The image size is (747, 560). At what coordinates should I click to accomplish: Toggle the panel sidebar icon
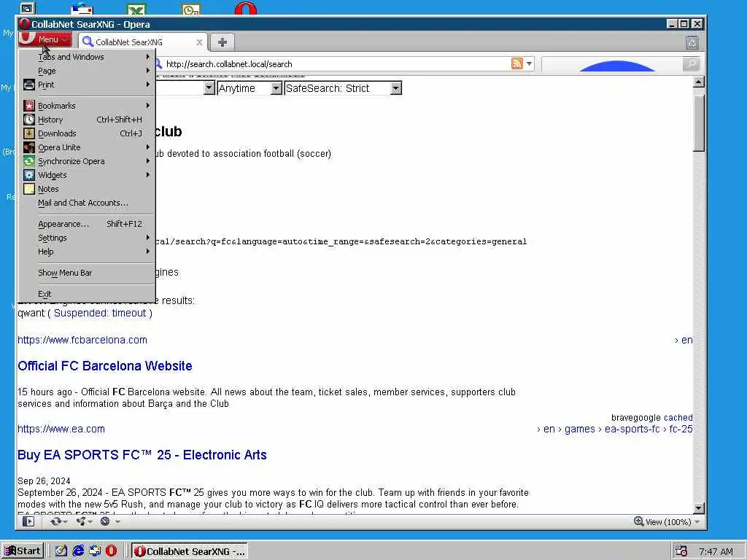28,521
